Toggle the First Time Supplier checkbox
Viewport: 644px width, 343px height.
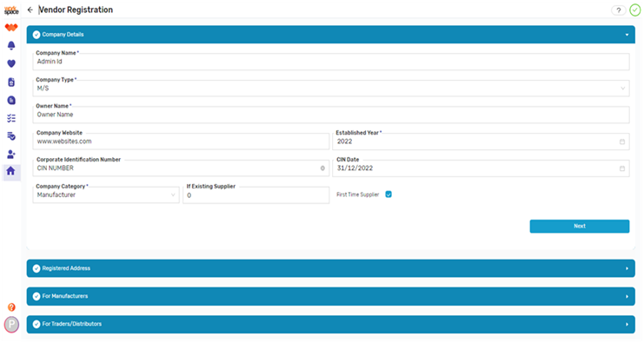point(388,195)
